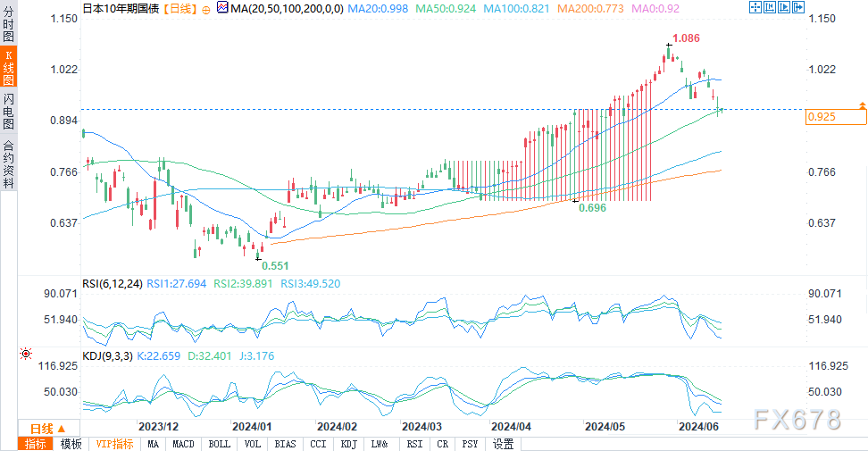The height and width of the screenshot is (451, 868).
Task: Click the red sun icon beside KDJ panel
Action: coord(26,355)
